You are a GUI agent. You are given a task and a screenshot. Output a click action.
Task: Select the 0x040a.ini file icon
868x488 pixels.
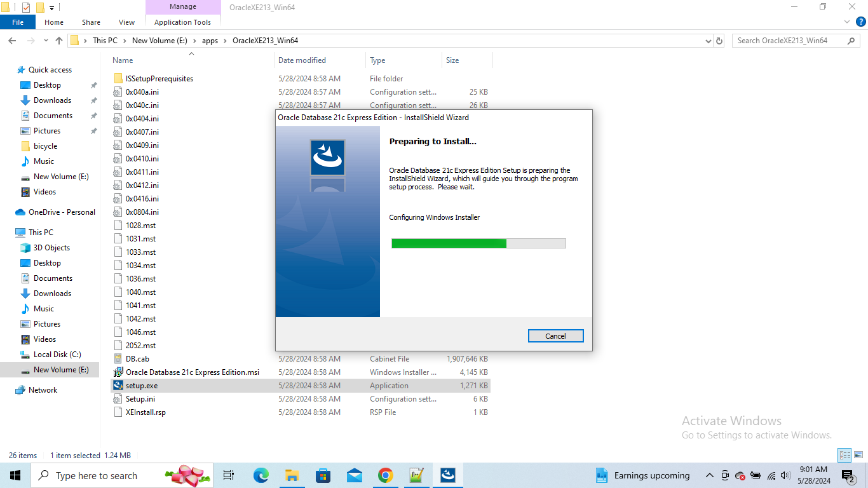coord(118,92)
